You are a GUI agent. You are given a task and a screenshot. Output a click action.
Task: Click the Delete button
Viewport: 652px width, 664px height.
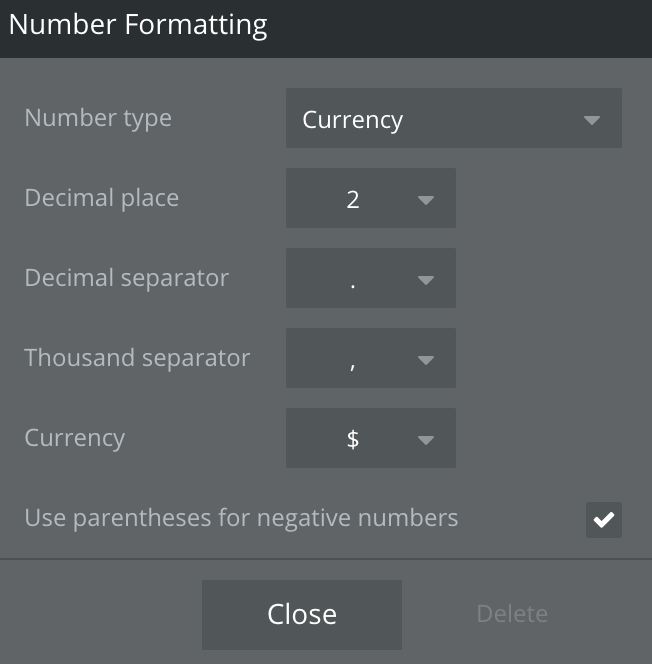coord(512,614)
